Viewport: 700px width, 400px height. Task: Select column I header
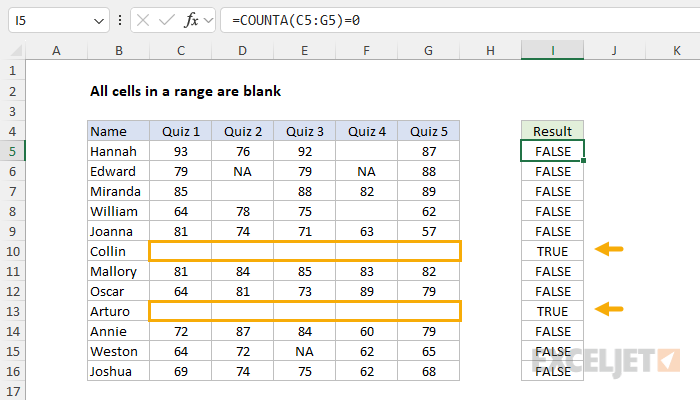(553, 50)
